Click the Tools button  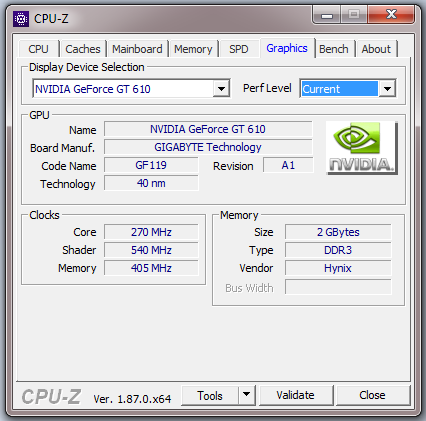pos(210,395)
